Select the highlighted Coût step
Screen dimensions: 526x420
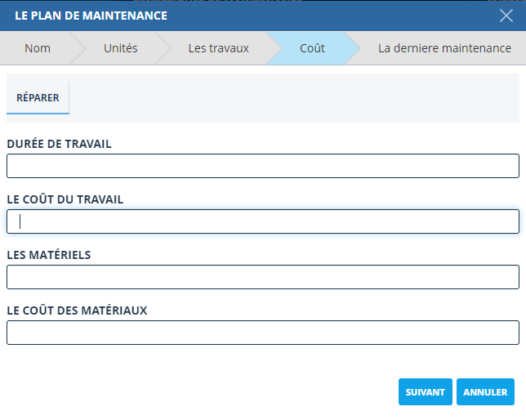pos(312,48)
